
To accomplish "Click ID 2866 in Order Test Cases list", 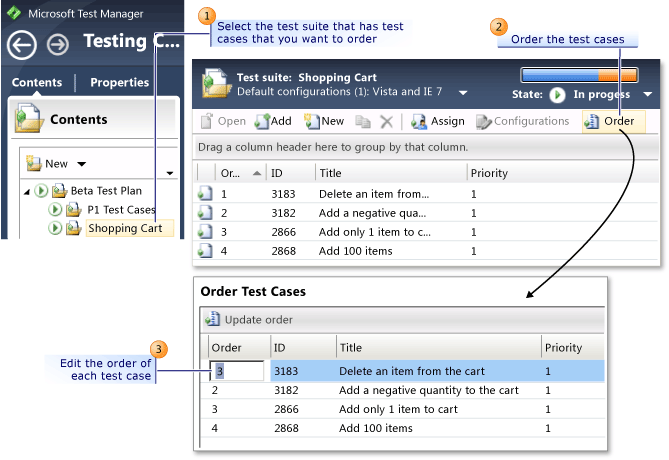I will pos(286,409).
